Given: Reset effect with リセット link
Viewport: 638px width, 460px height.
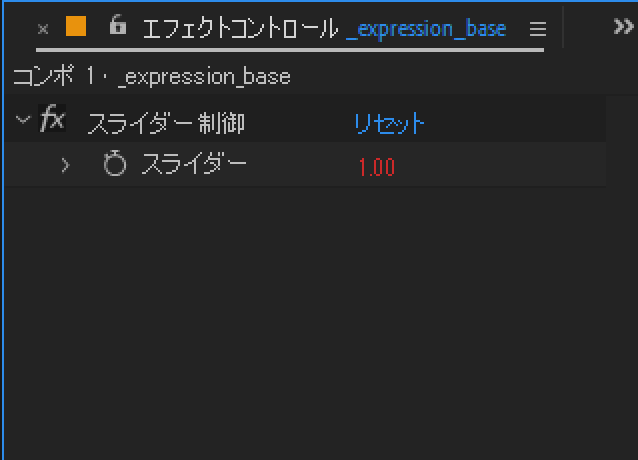Looking at the screenshot, I should click(389, 123).
